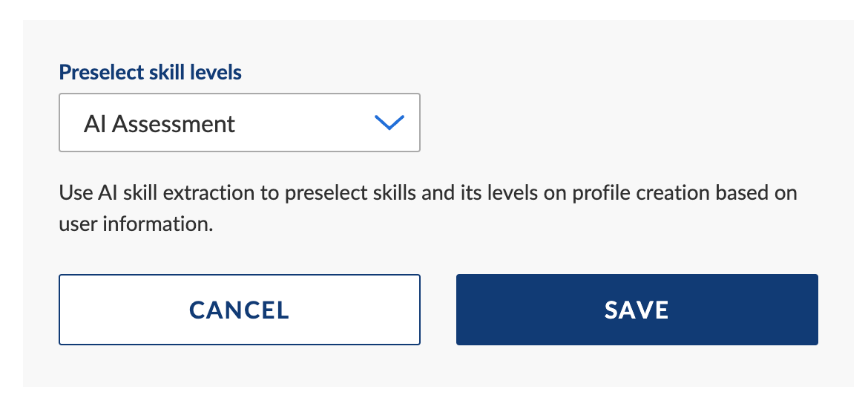Focus the AI Assessment select field
This screenshot has height=401, width=868.
click(239, 123)
